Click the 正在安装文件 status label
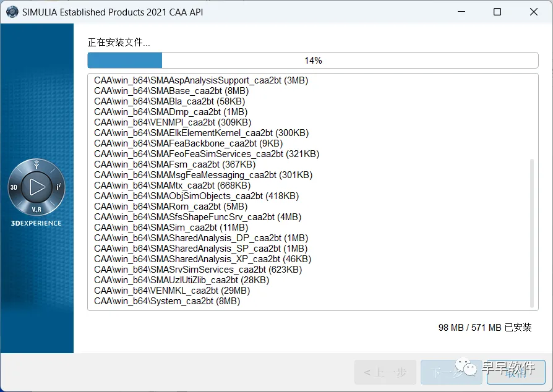Screen dimensions: 553x392 click(119, 42)
